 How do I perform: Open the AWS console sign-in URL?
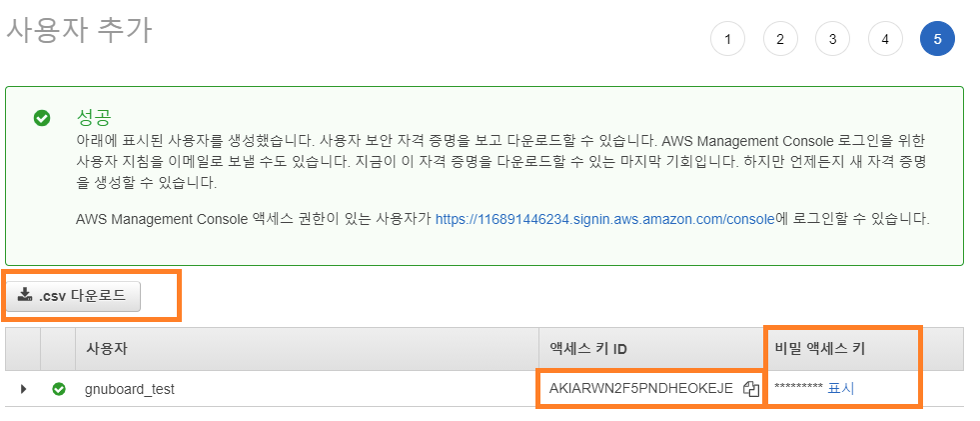pos(604,218)
